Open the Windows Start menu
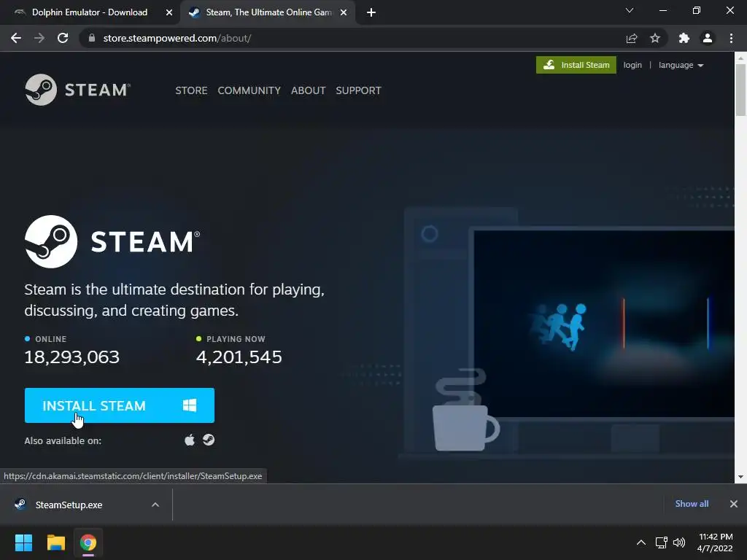Screen dimensions: 747x560 tap(23, 542)
